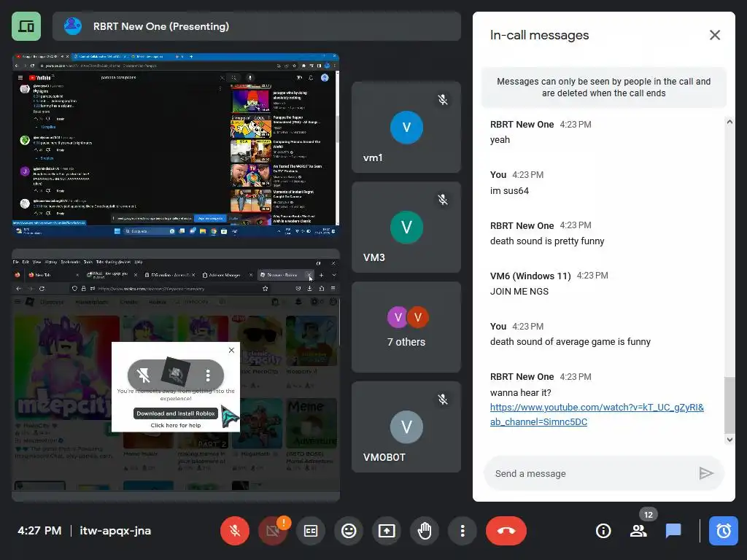Open the emoji reactions button
Image resolution: width=747 pixels, height=560 pixels.
(x=349, y=531)
